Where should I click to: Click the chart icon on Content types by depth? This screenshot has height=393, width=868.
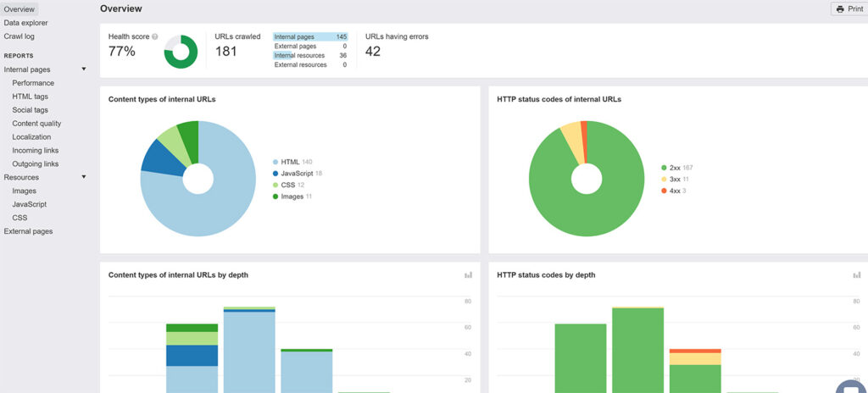(468, 275)
